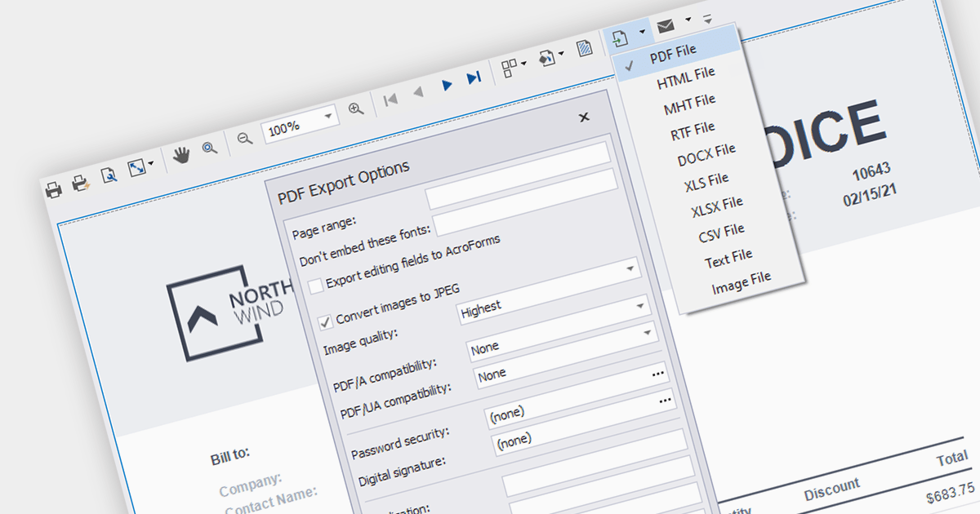The height and width of the screenshot is (514, 980).
Task: Go to the next page
Action: [447, 85]
